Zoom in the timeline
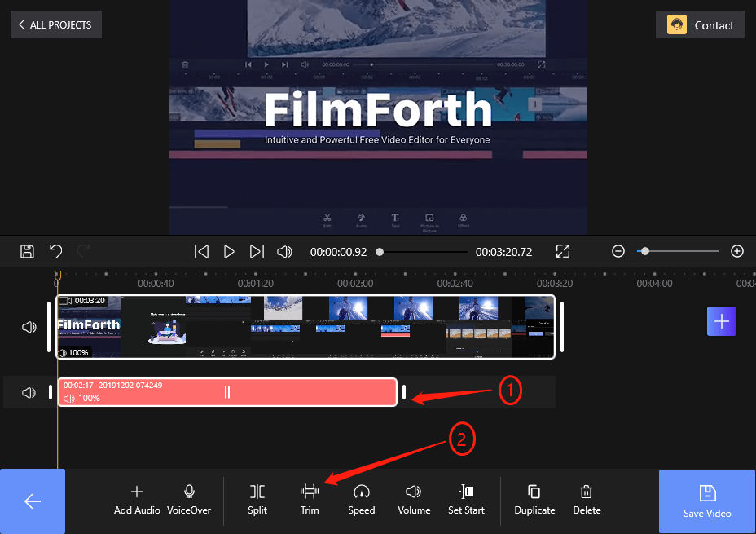 [x=736, y=251]
